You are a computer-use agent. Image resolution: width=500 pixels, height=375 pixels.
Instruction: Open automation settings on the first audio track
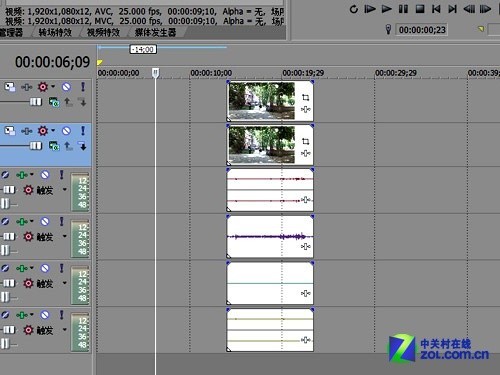pos(28,190)
